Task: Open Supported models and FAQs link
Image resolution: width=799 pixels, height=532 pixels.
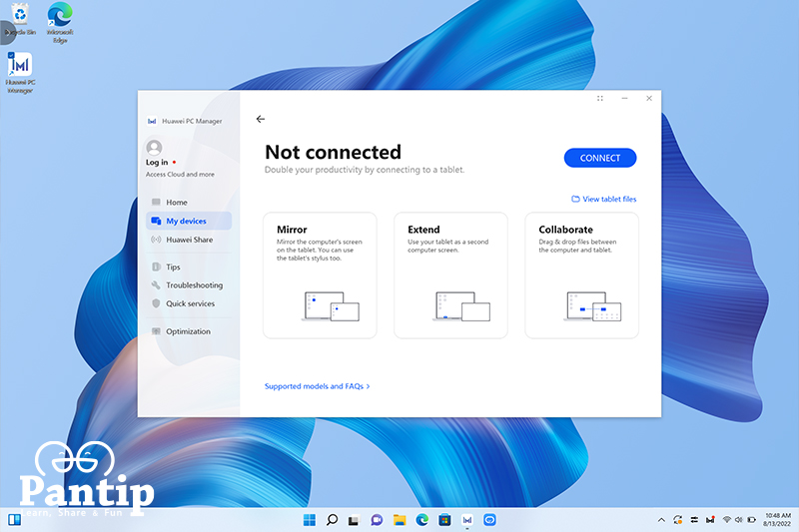Action: [x=317, y=386]
